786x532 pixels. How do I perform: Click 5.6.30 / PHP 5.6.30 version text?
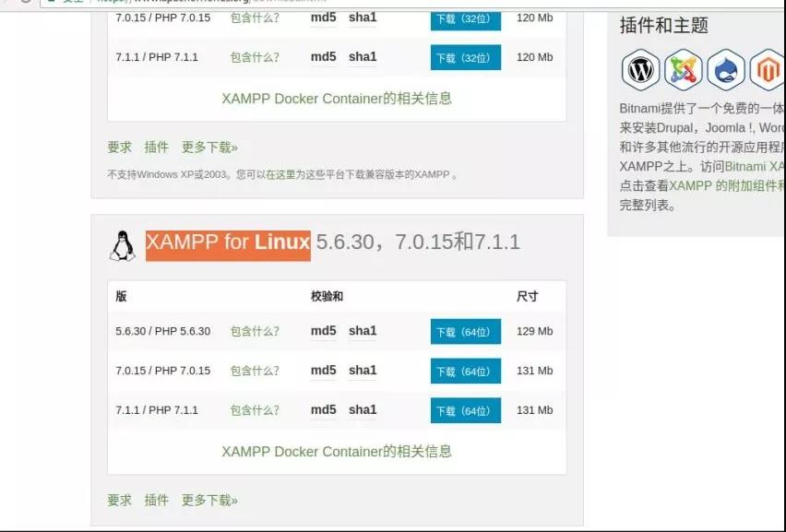pyautogui.click(x=163, y=331)
